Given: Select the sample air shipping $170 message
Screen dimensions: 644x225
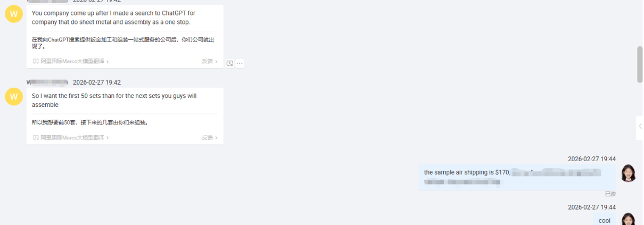Looking at the screenshot, I should pyautogui.click(x=517, y=177).
